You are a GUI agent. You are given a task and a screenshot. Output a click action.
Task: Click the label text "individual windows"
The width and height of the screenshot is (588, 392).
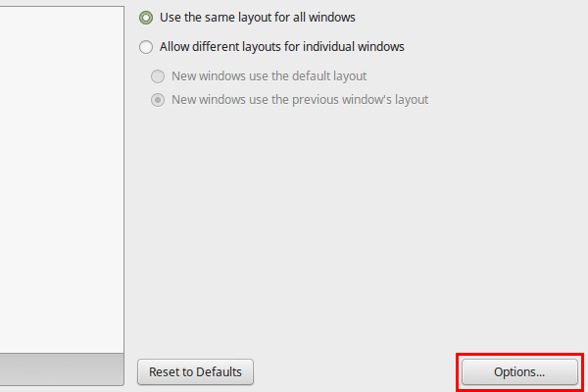pos(354,47)
